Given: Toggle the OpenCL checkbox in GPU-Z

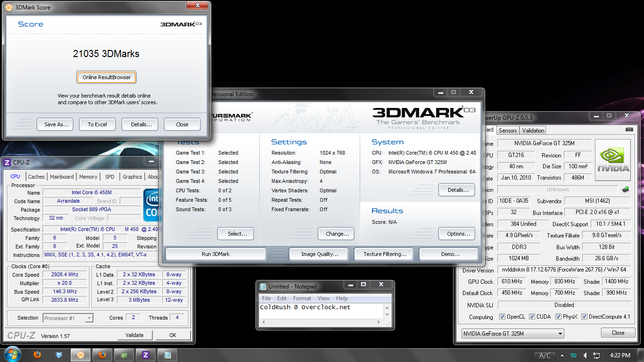Looking at the screenshot, I should 502,317.
